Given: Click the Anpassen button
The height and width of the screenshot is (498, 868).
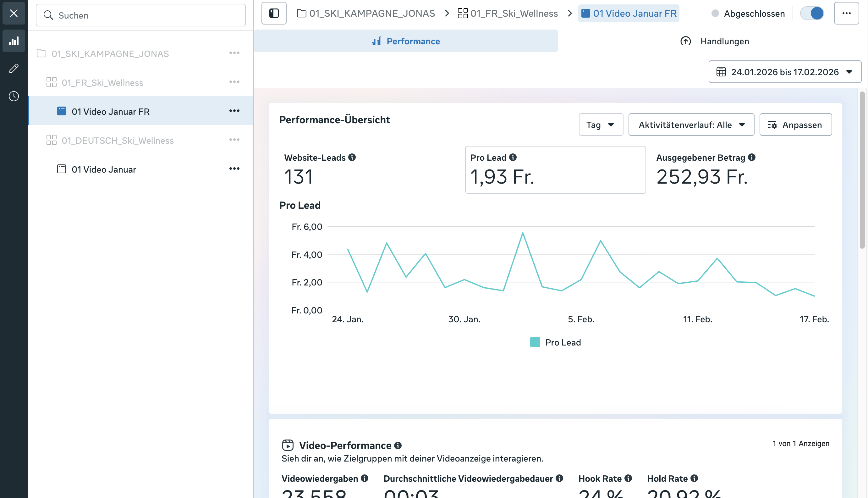Looking at the screenshot, I should [x=795, y=124].
